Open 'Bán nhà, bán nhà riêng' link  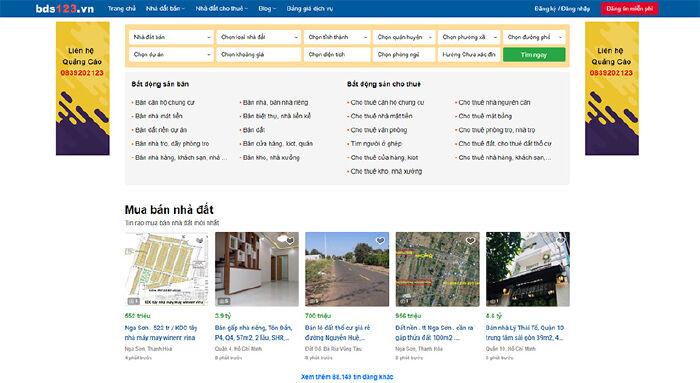pyautogui.click(x=275, y=102)
